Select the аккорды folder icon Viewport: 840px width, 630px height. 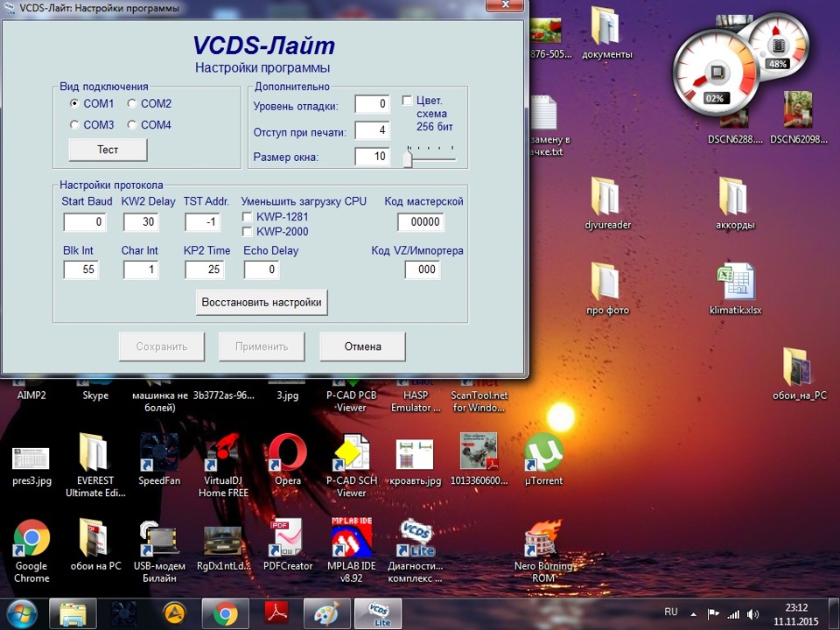[x=736, y=204]
